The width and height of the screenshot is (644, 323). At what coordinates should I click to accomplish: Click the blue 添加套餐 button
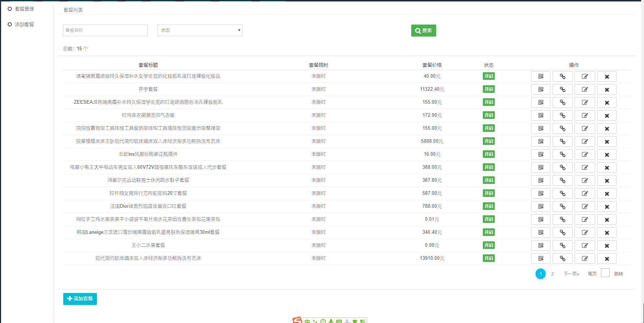(x=80, y=299)
